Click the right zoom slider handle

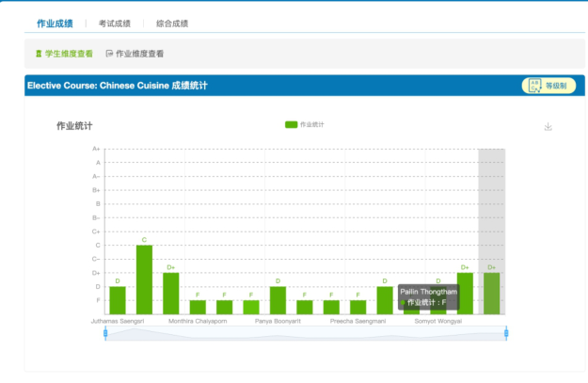pos(506,333)
